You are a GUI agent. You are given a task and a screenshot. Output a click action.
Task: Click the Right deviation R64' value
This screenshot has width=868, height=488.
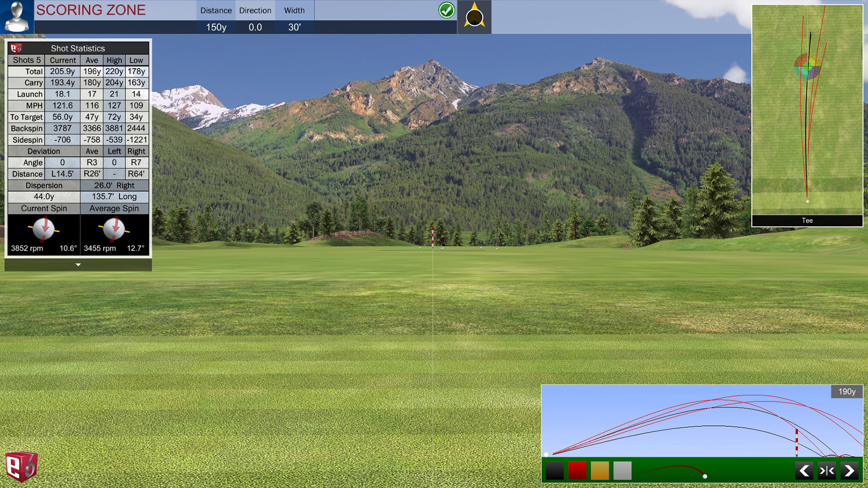point(136,174)
